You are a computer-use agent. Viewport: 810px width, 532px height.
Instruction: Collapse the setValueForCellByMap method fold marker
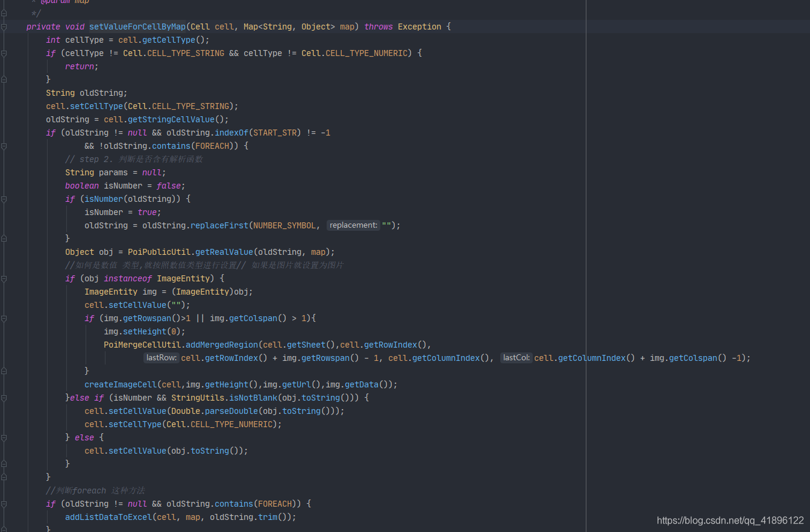click(4, 27)
